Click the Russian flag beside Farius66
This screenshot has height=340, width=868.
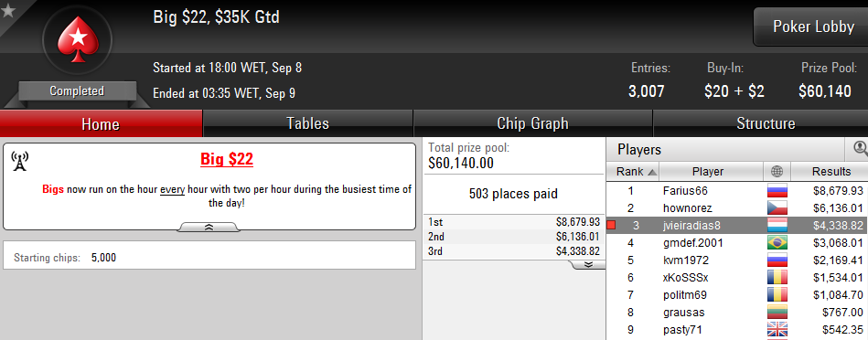(x=777, y=191)
